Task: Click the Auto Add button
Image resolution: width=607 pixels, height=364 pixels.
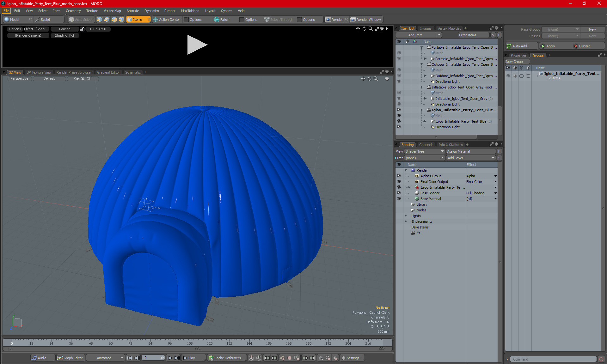Action: click(521, 46)
